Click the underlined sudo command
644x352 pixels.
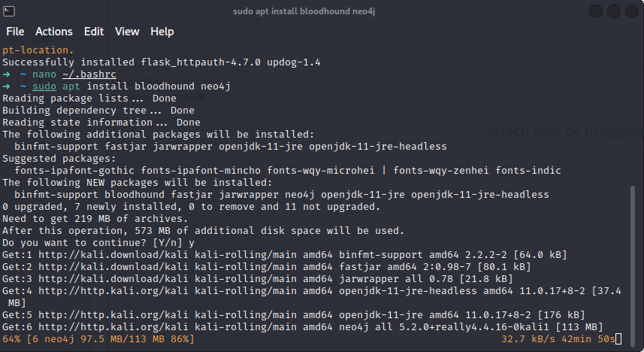(44, 86)
